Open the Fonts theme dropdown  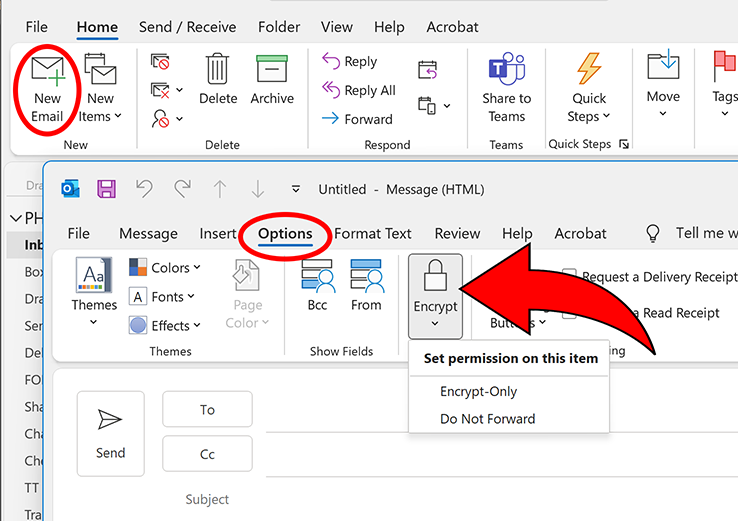[165, 297]
